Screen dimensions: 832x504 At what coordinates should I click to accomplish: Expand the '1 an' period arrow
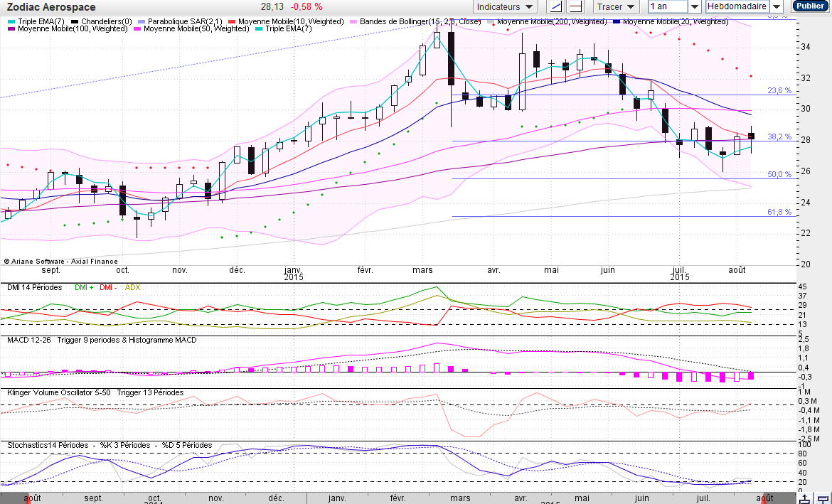click(695, 7)
